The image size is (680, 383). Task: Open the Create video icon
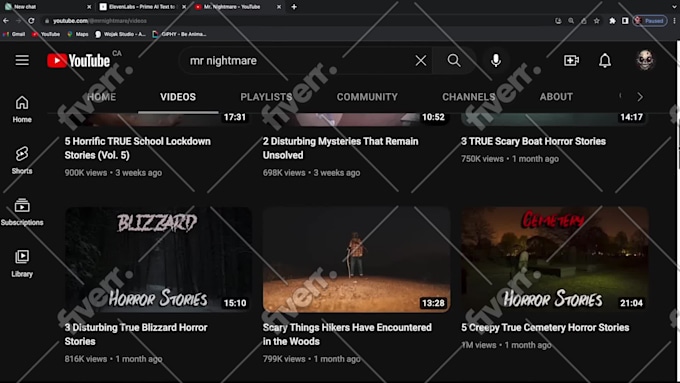pos(571,61)
